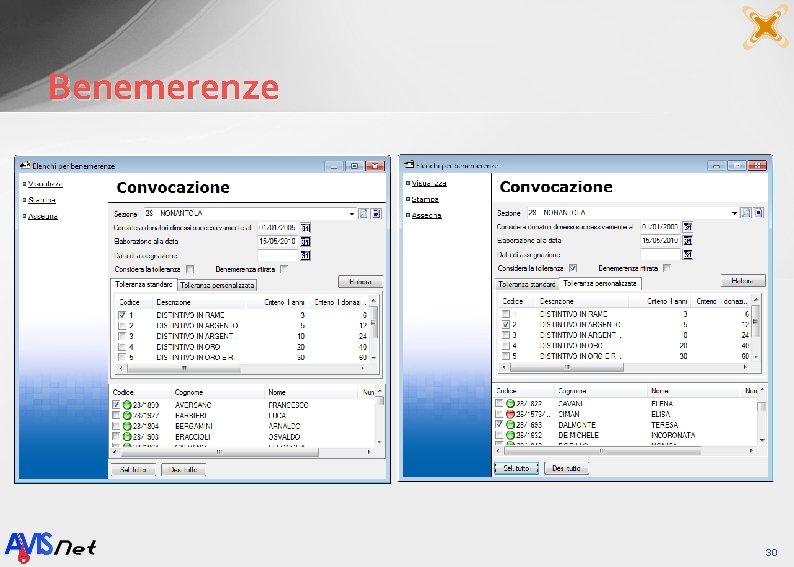Open calendar beside 'Elaborazione alla data' in left window
Screen dimensions: 794x567
(x=305, y=242)
